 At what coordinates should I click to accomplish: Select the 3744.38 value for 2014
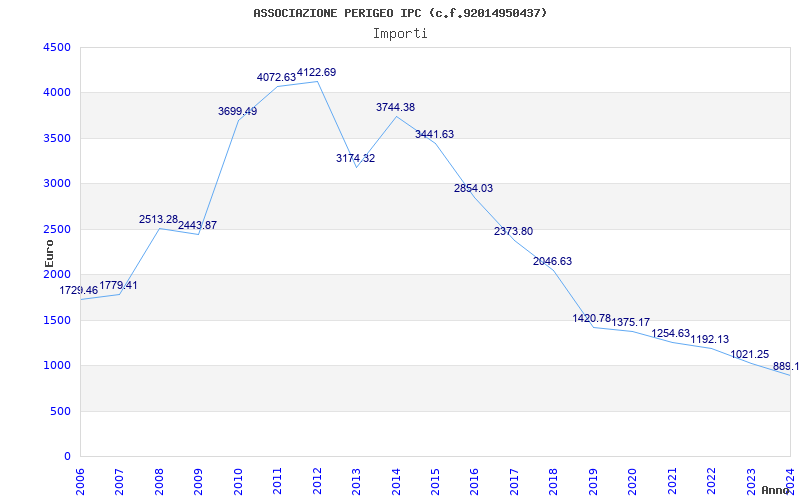point(395,107)
